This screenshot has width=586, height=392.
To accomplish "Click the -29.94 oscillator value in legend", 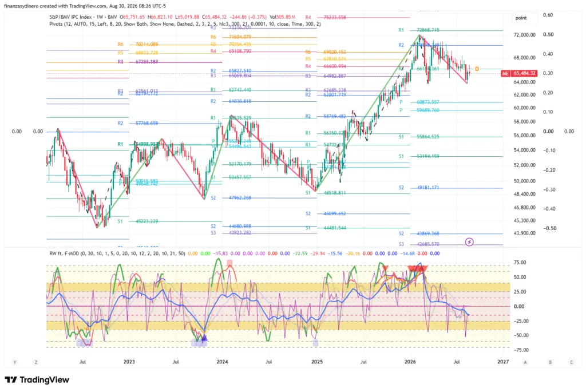I will (x=318, y=254).
